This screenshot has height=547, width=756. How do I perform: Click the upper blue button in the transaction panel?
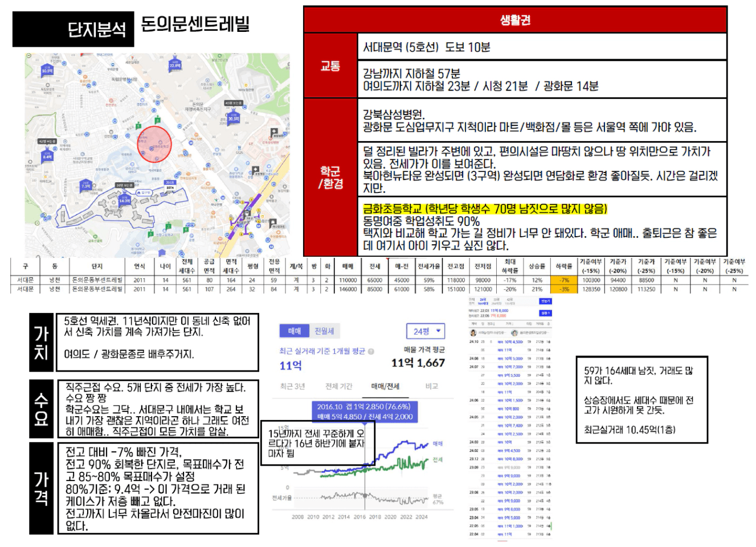coord(546,301)
